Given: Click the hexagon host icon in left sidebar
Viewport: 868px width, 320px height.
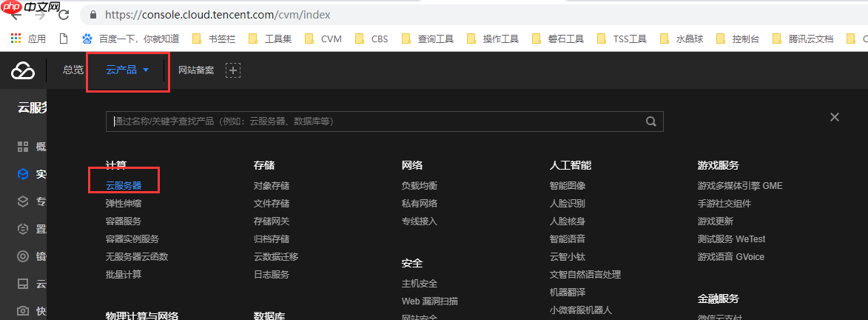Looking at the screenshot, I should [x=23, y=228].
